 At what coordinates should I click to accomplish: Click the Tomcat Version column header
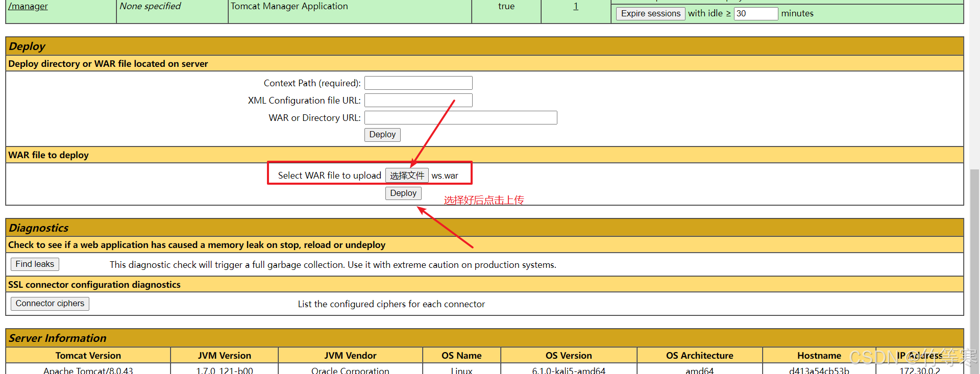coord(88,356)
